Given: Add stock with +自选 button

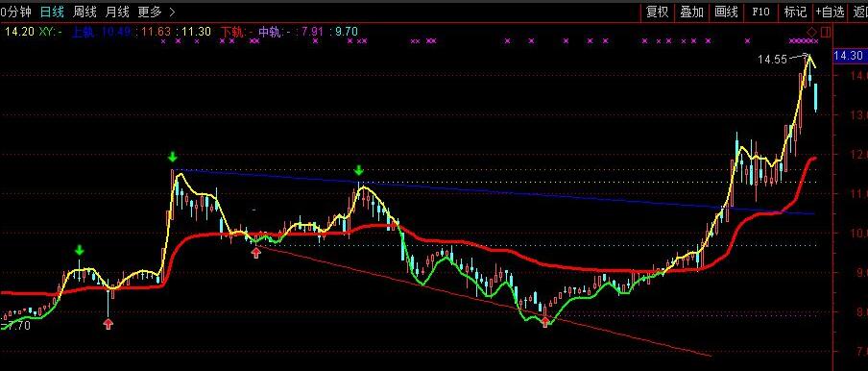Looking at the screenshot, I should 830,12.
